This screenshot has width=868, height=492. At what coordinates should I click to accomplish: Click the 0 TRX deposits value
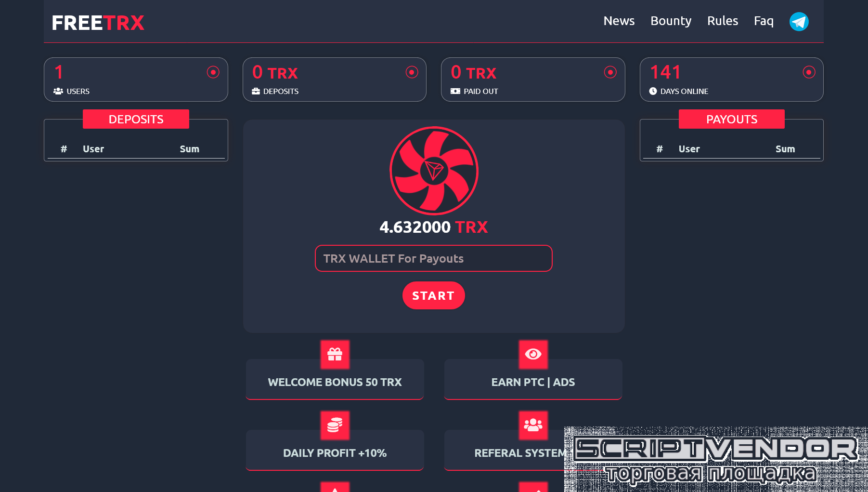275,72
